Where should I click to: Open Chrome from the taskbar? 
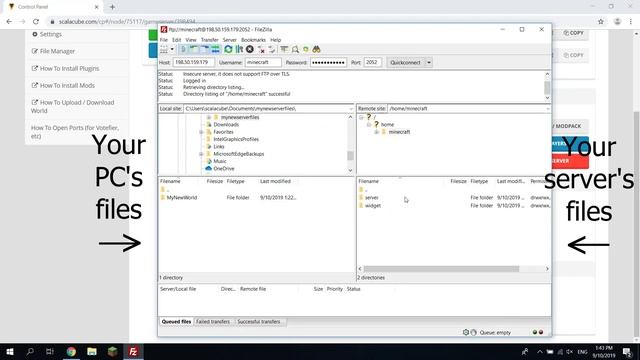click(x=71, y=351)
